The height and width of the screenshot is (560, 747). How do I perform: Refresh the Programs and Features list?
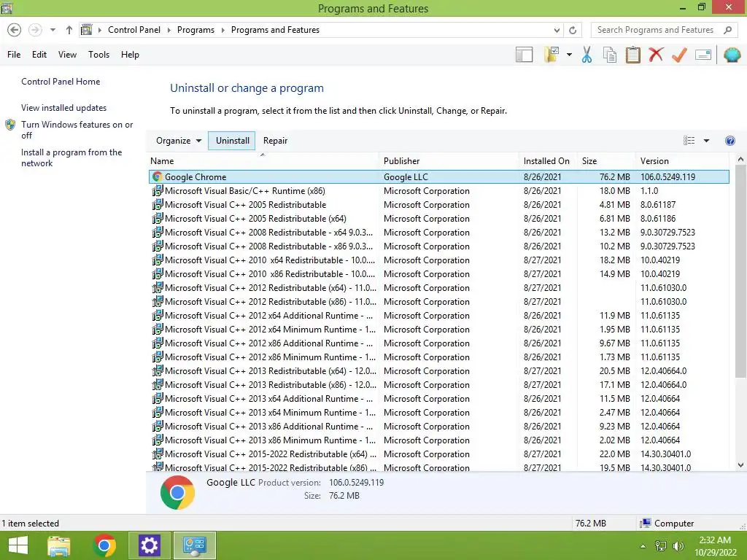tap(573, 30)
